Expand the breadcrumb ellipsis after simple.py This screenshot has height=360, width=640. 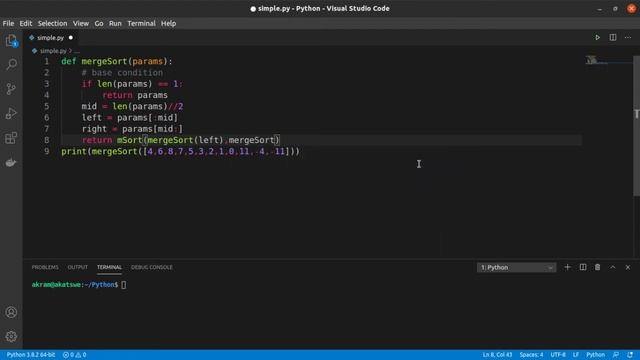[x=77, y=51]
